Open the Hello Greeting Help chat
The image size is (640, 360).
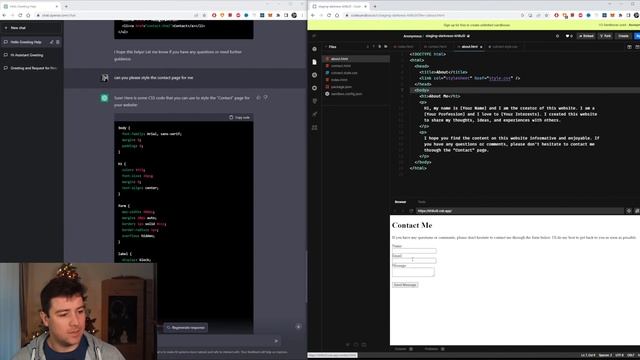coord(26,42)
